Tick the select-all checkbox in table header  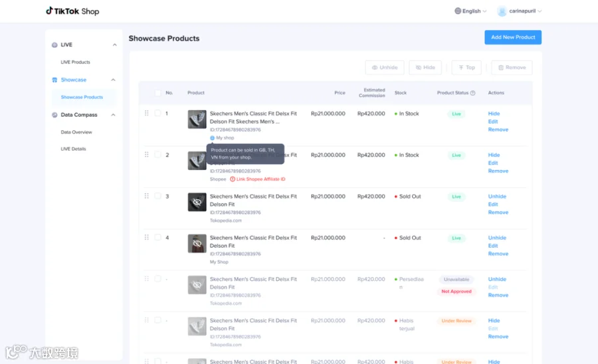tap(157, 93)
